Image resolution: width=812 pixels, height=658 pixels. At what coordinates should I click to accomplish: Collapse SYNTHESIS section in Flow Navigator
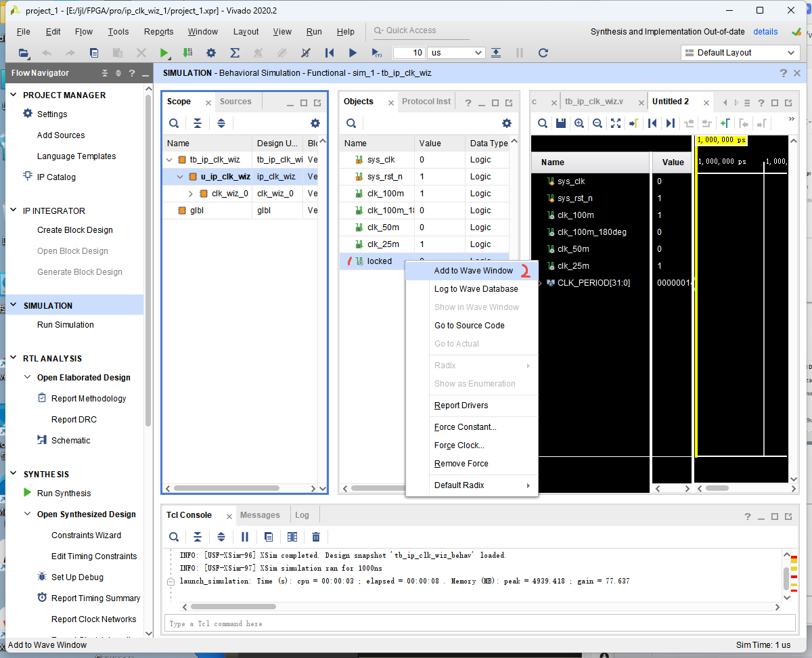(14, 475)
